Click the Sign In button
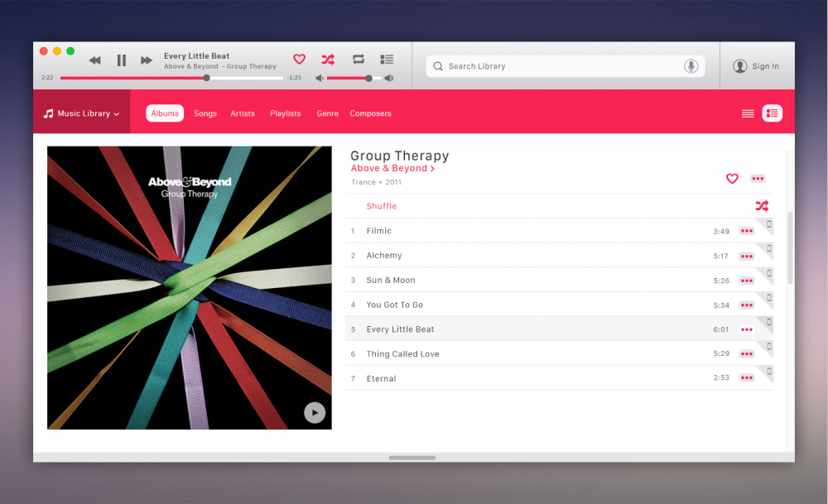The height and width of the screenshot is (504, 828). point(756,66)
